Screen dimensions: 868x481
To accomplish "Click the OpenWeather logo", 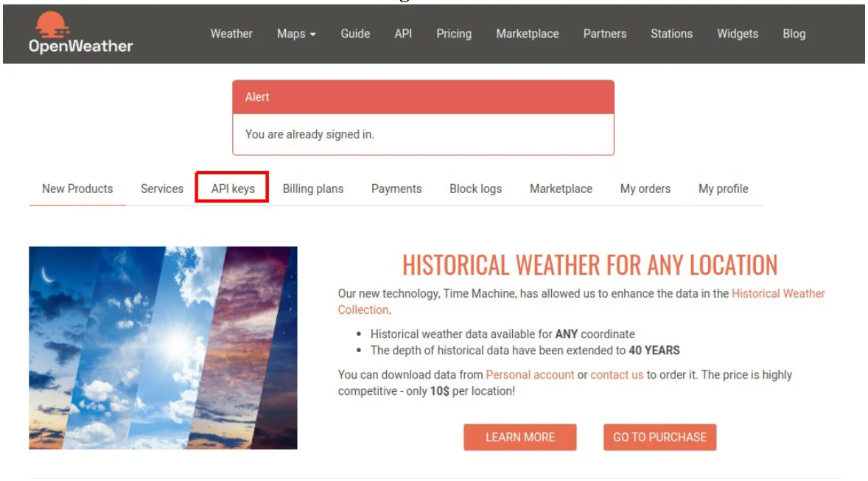I will (81, 32).
